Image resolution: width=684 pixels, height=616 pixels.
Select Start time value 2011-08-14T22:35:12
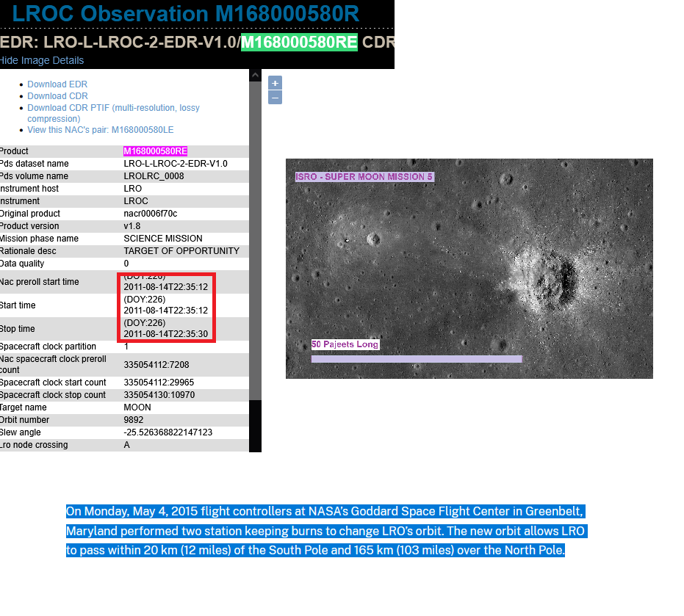pos(166,311)
